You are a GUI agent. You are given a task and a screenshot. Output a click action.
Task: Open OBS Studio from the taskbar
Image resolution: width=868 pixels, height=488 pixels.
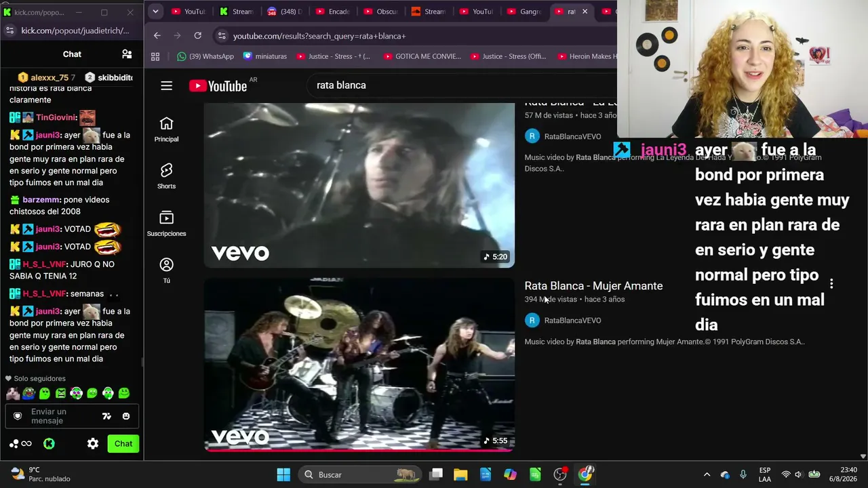click(x=560, y=474)
